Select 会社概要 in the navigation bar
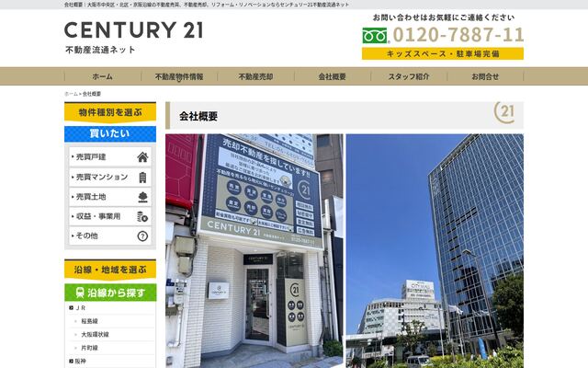This screenshot has height=368, width=588. (x=332, y=76)
